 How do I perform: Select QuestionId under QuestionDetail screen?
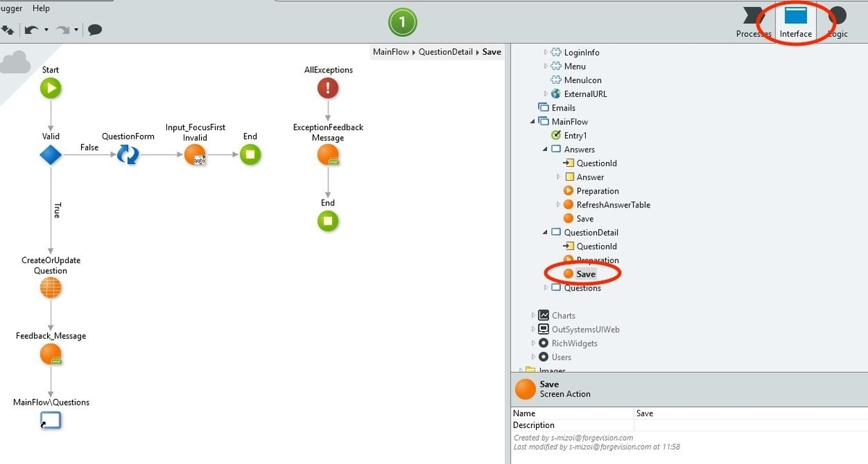click(597, 246)
